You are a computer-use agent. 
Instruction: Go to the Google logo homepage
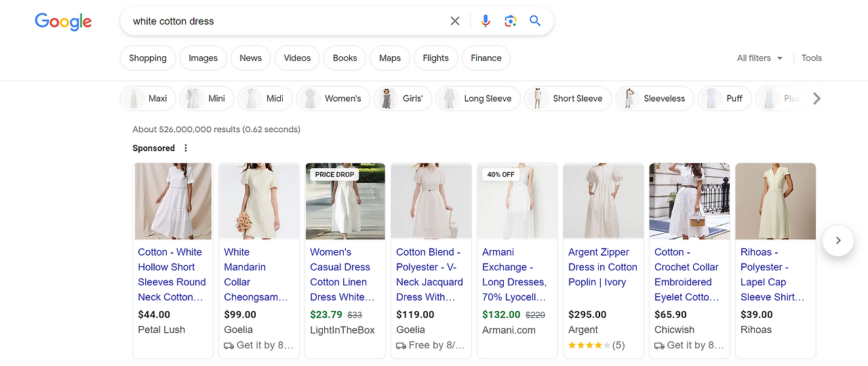63,22
